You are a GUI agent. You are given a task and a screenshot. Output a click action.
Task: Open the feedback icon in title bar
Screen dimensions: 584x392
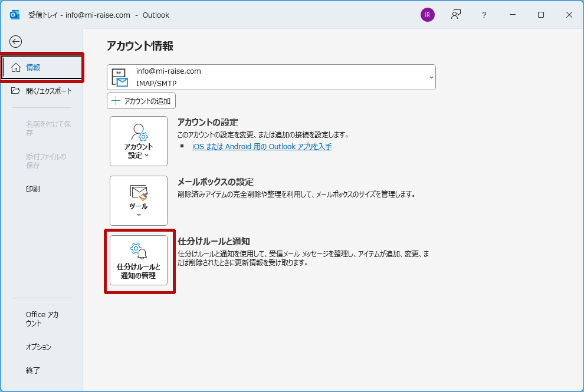pyautogui.click(x=456, y=15)
